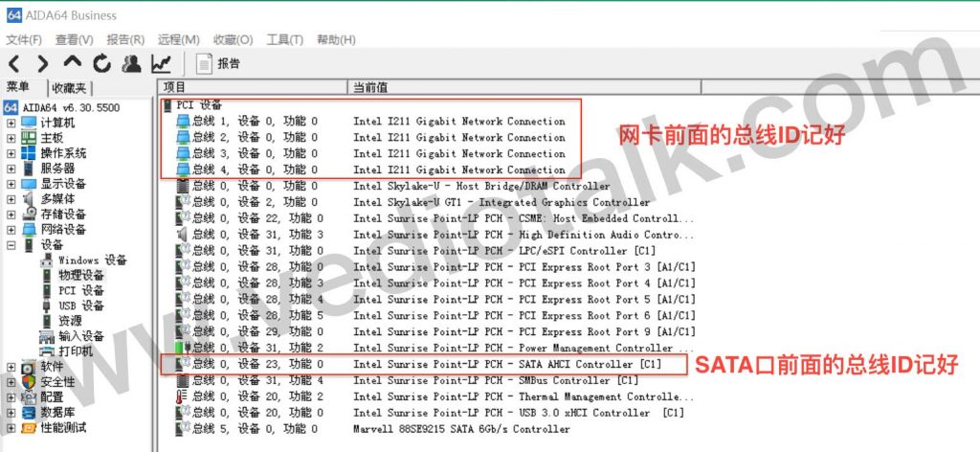The width and height of the screenshot is (980, 452).
Task: Sort by the 项目 column header
Action: pos(252,87)
